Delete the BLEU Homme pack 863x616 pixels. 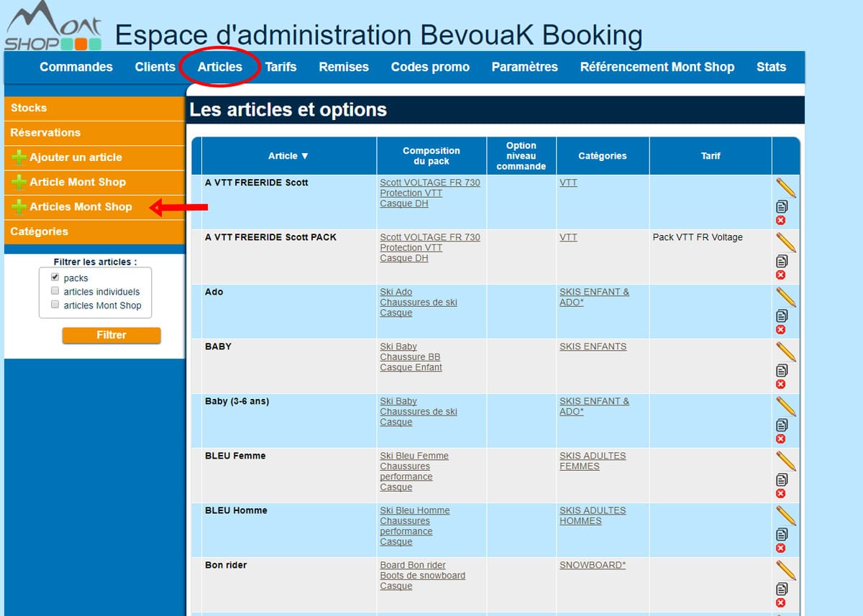pos(780,548)
